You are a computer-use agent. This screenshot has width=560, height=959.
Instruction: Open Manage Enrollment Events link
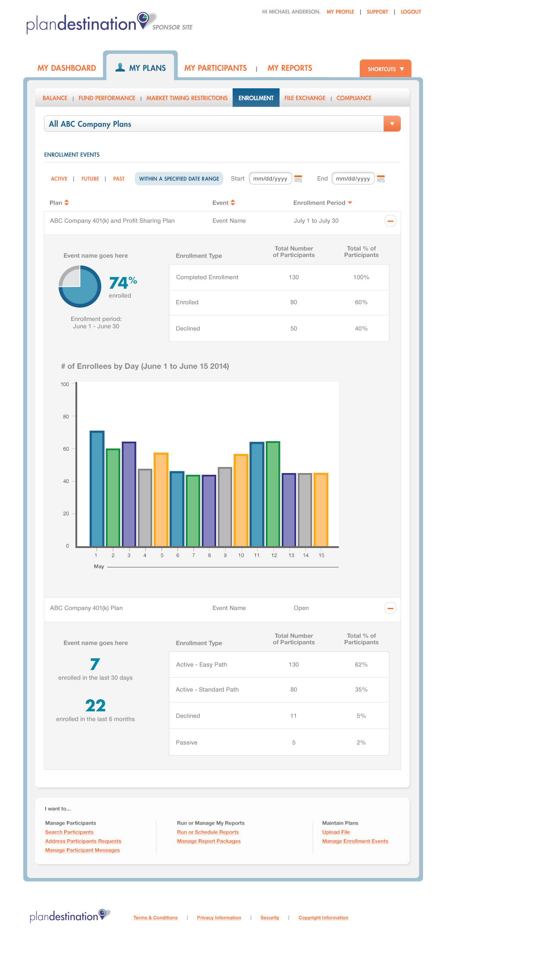tap(355, 841)
